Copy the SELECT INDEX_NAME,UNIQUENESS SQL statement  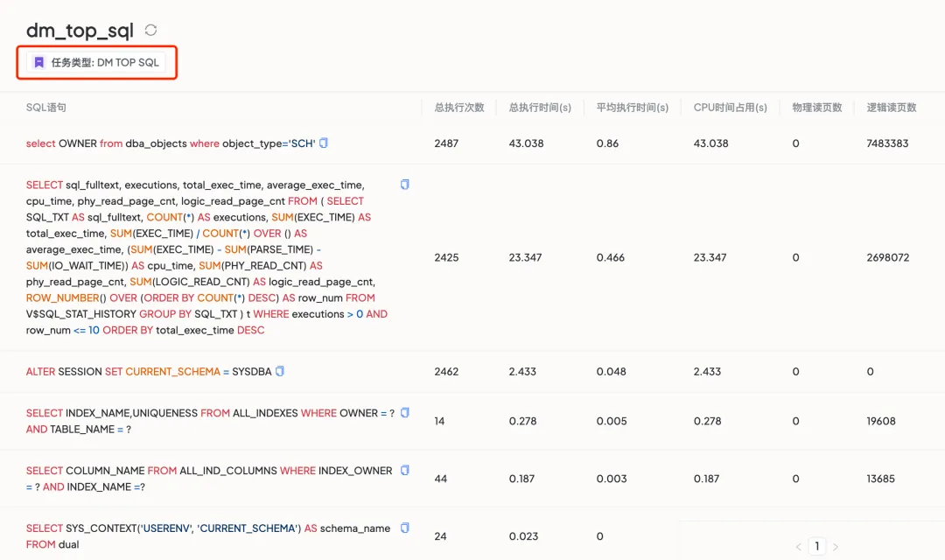404,413
